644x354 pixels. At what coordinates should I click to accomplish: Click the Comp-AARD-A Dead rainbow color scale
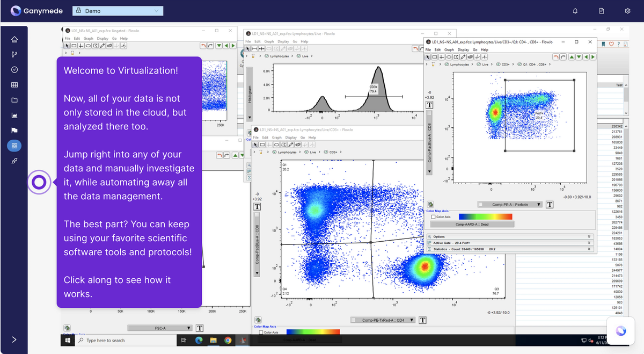[x=486, y=216]
